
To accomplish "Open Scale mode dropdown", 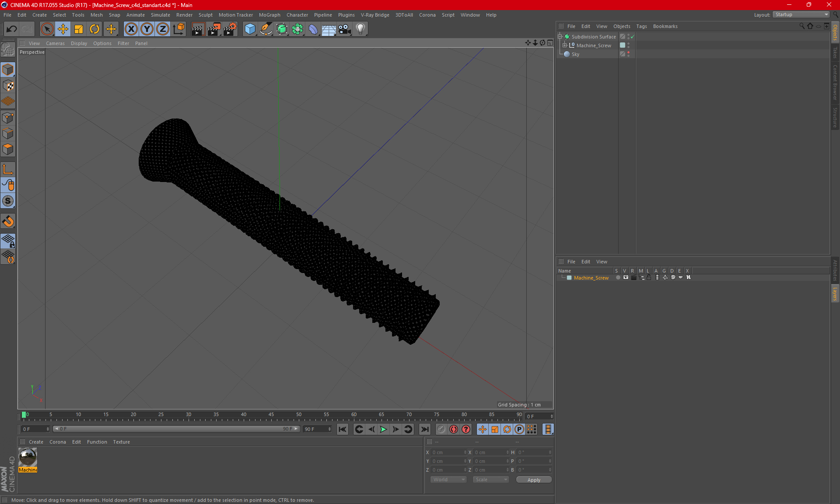I will click(491, 479).
